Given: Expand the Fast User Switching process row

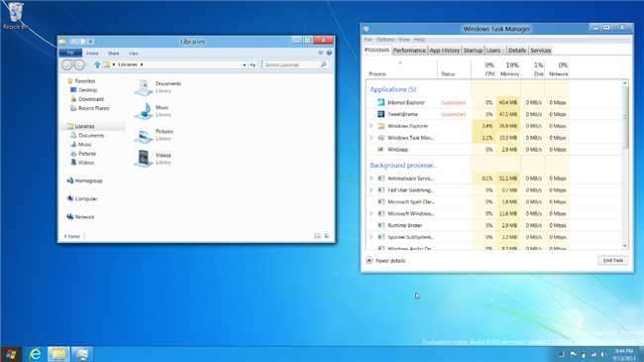Looking at the screenshot, I should pos(372,190).
